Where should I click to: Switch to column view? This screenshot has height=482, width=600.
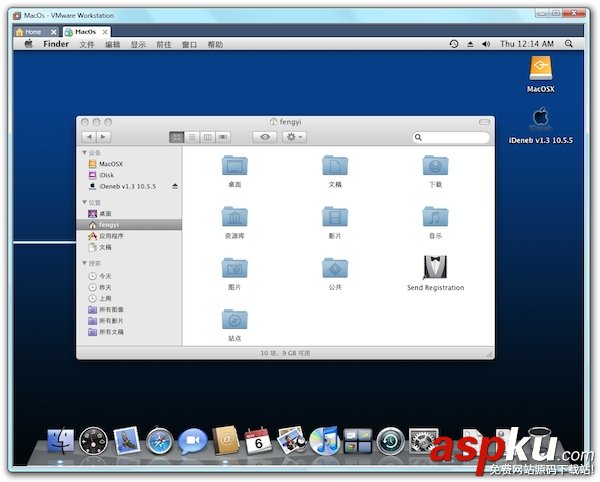[207, 137]
